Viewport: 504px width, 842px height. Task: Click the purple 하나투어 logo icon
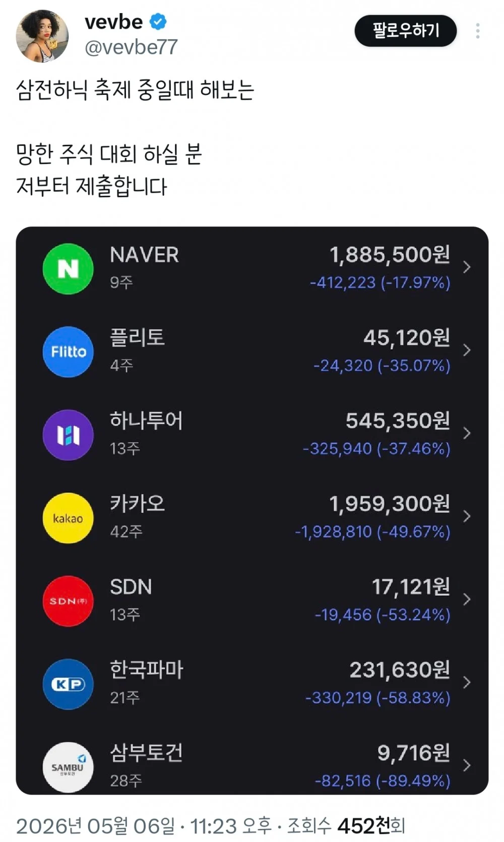68,435
